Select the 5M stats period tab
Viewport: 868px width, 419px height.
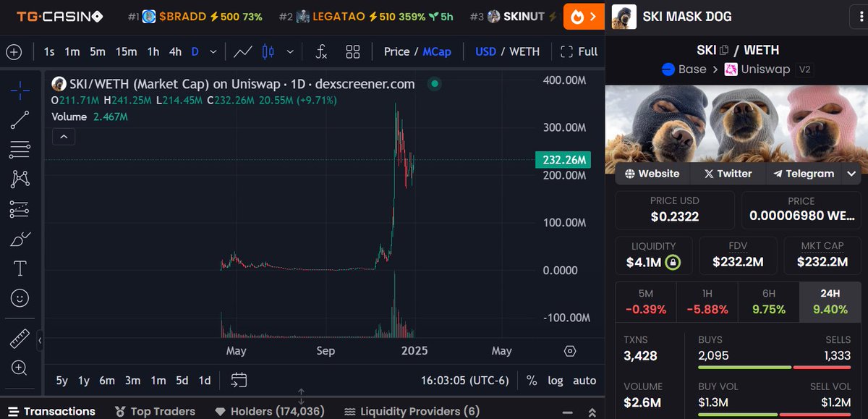coord(645,302)
